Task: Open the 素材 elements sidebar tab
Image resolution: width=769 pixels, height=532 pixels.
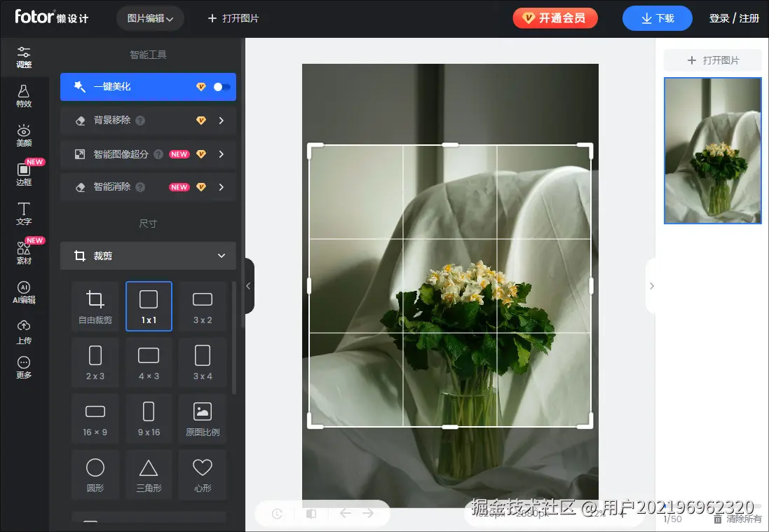Action: coord(24,254)
